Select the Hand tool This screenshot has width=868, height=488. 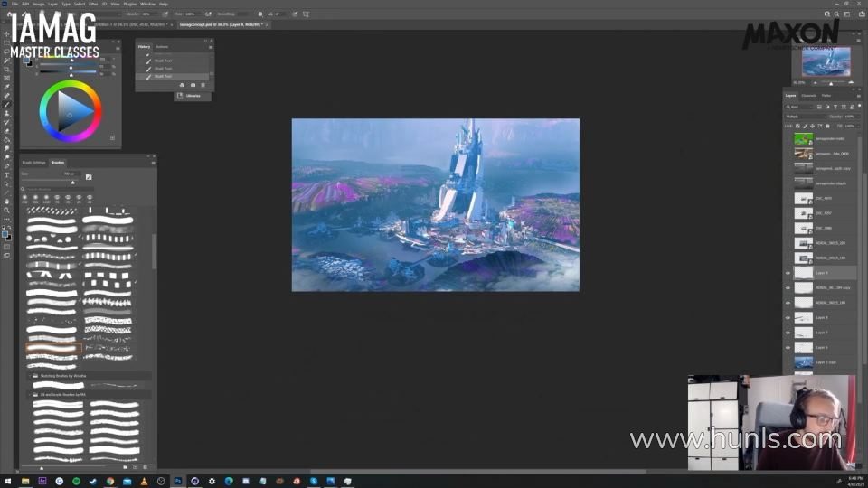[6, 202]
